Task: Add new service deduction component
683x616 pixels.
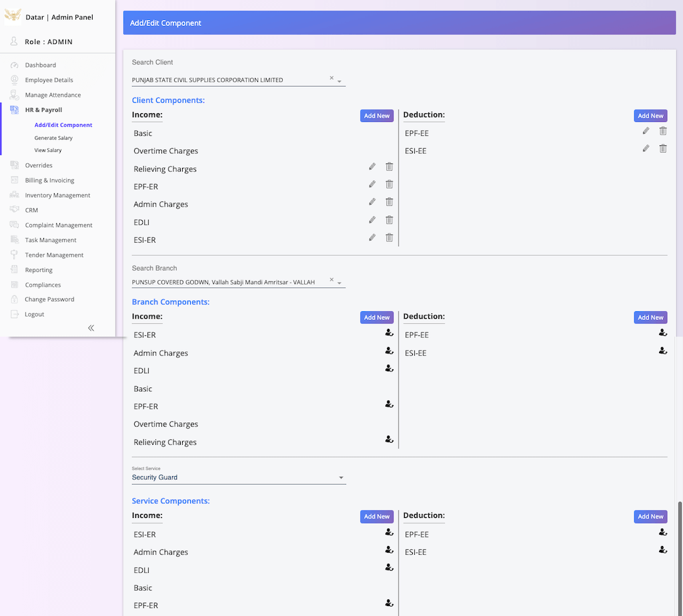Action: (x=650, y=516)
